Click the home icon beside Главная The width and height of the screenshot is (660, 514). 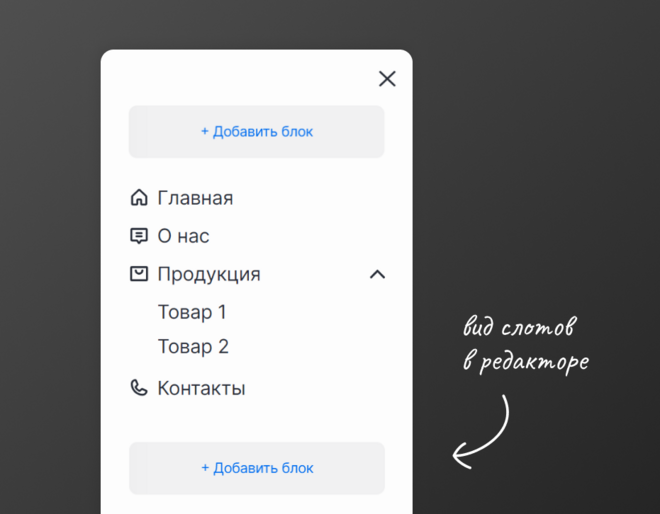tap(139, 197)
